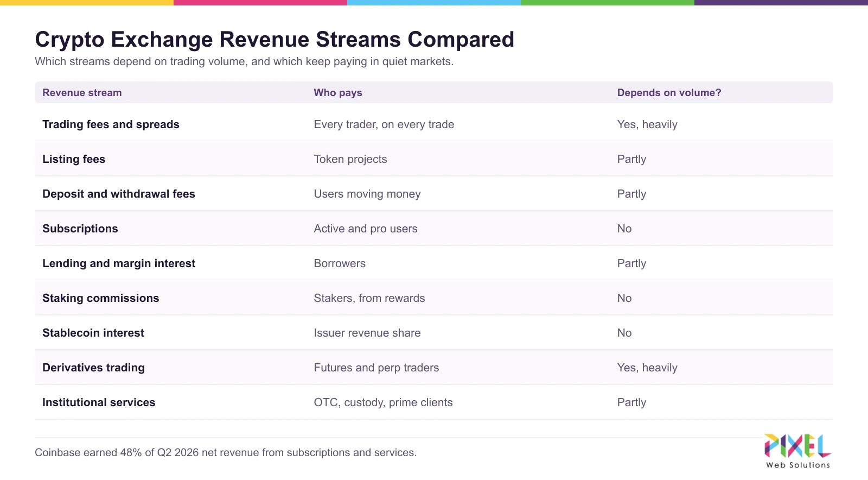Click "Yes, heavily" in the Trading fees row
Viewport: 868px width, 480px height.
tap(647, 124)
